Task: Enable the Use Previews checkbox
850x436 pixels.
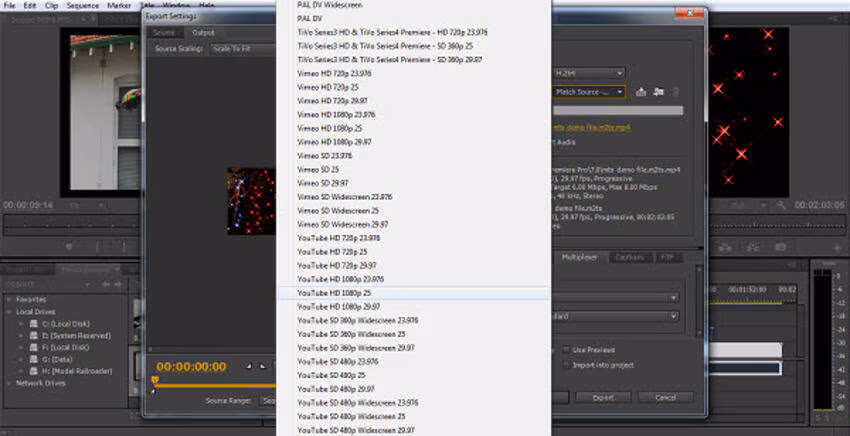Action: pyautogui.click(x=566, y=350)
